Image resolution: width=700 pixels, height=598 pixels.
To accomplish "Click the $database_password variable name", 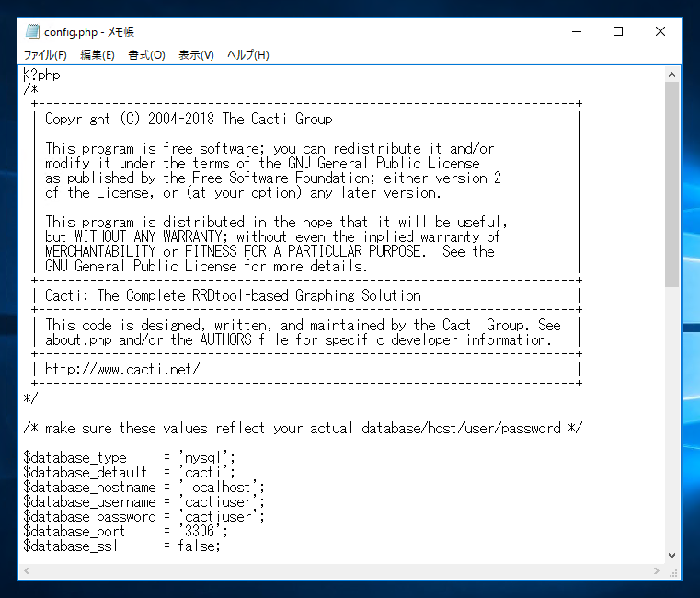I will point(90,517).
